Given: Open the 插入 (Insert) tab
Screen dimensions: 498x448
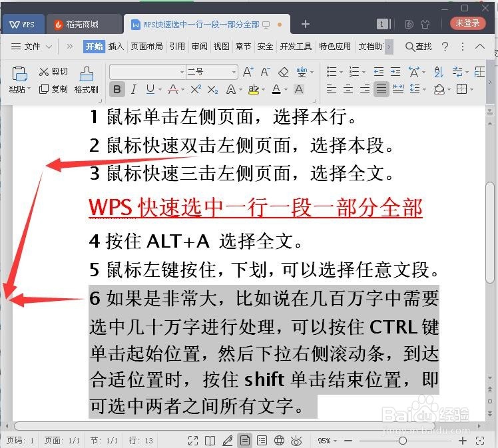Looking at the screenshot, I should point(116,47).
